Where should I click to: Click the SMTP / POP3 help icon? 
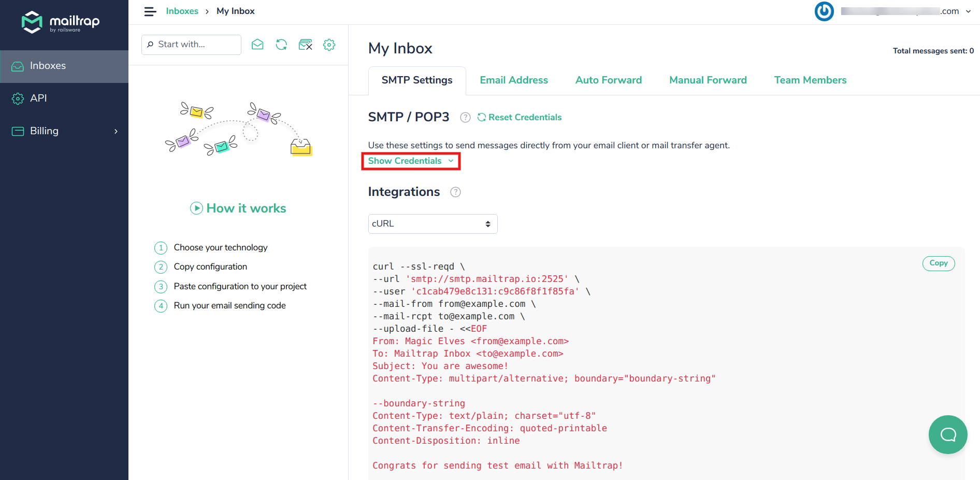coord(465,118)
